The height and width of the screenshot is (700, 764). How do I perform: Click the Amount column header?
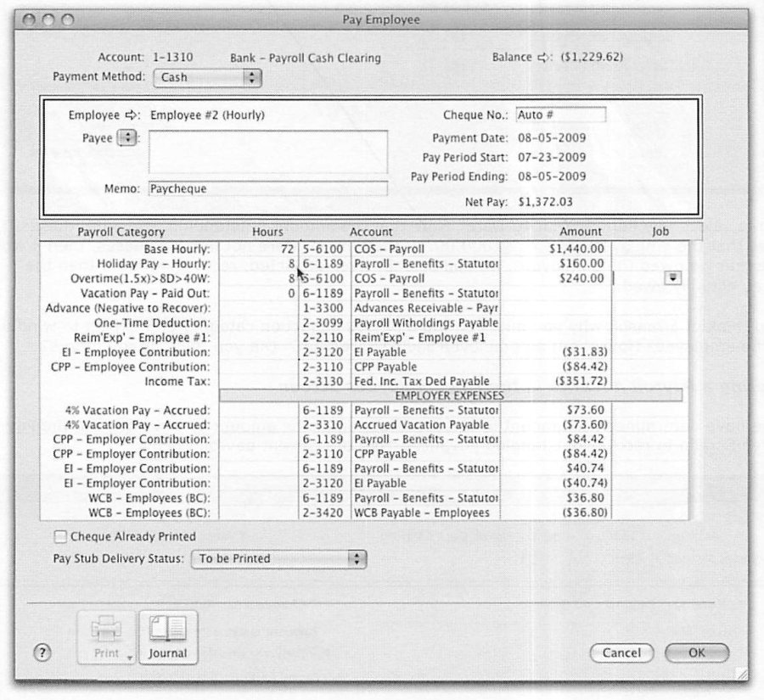(581, 232)
